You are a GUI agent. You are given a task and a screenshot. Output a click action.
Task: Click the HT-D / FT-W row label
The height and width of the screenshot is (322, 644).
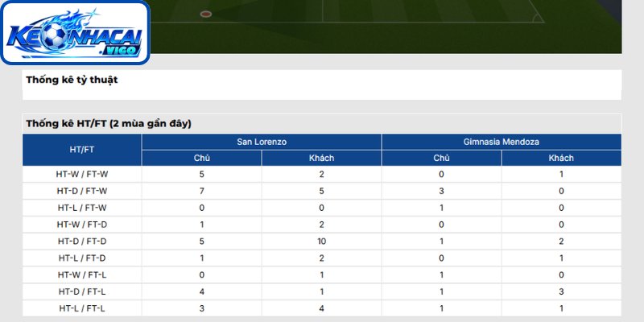tap(82, 191)
